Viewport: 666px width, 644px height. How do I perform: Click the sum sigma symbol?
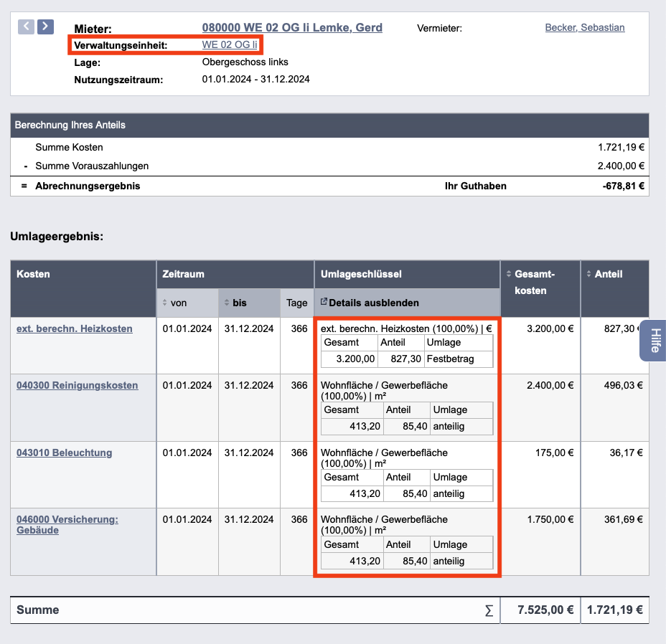(489, 610)
